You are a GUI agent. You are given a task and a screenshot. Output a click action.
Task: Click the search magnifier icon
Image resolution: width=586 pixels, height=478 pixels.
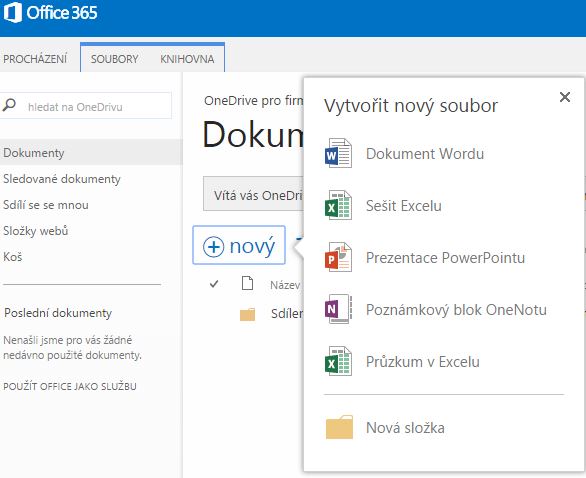(9, 105)
